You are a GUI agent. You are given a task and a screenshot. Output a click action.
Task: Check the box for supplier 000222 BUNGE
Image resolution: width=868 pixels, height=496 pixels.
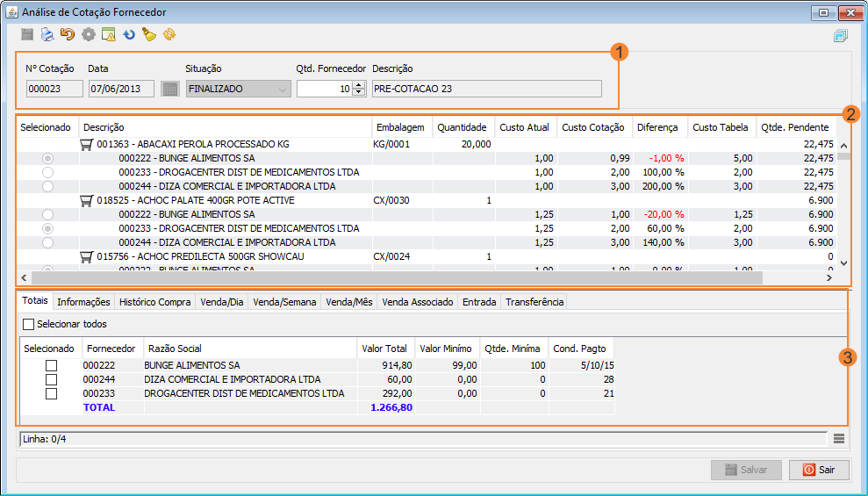click(x=52, y=365)
